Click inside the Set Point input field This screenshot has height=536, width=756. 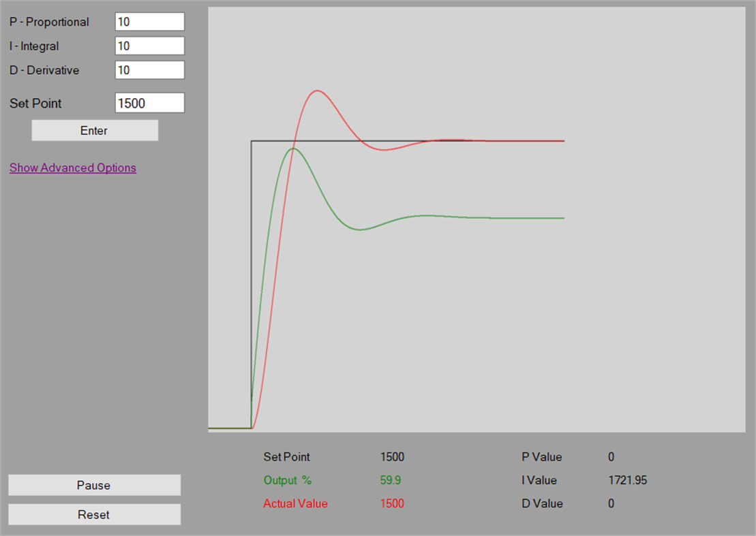[x=149, y=102]
